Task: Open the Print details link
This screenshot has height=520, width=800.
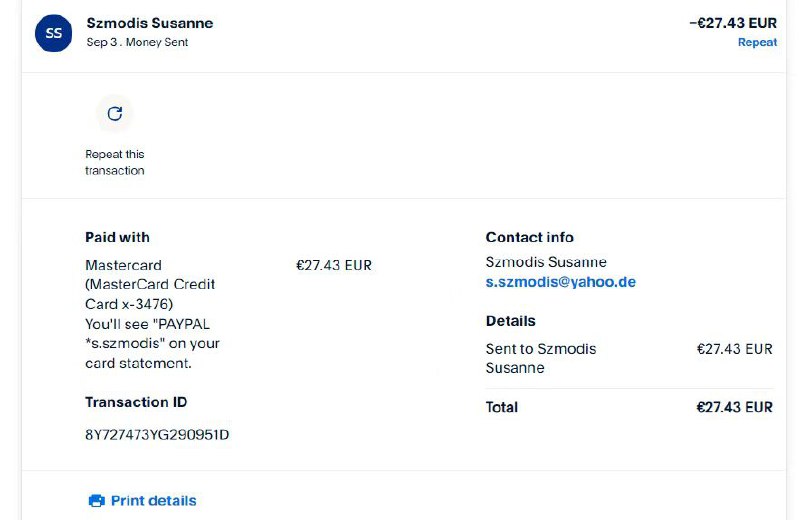Action: 153,501
